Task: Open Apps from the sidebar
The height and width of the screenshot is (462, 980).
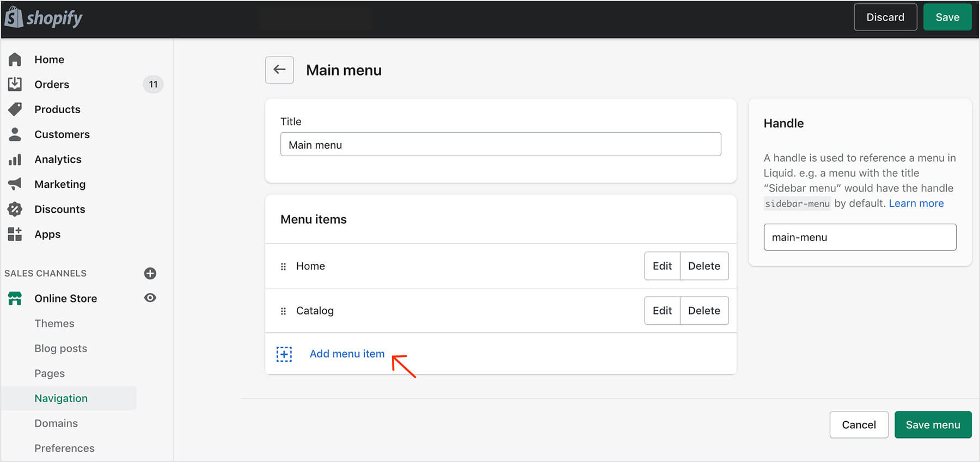Action: click(47, 235)
